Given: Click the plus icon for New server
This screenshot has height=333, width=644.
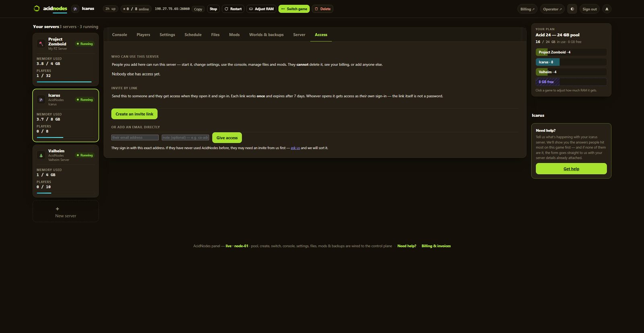Looking at the screenshot, I should 57,209.
